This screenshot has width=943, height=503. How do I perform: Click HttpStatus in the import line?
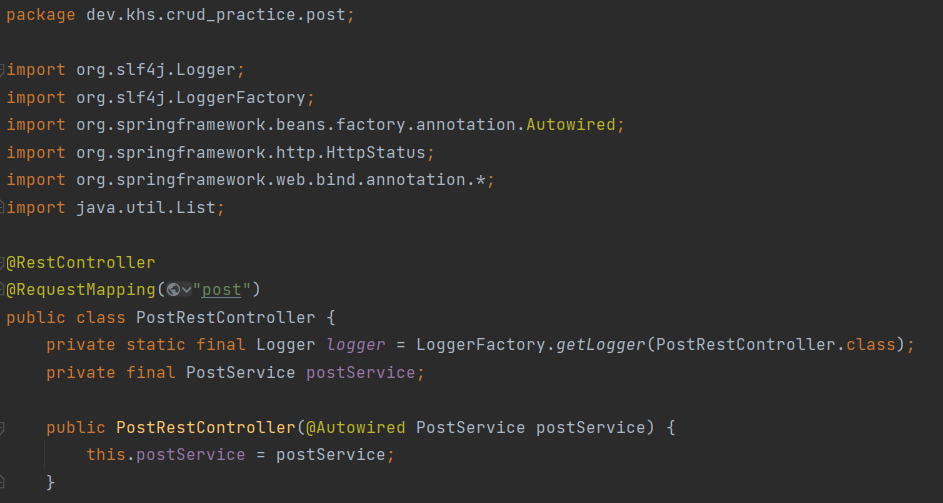tap(376, 152)
